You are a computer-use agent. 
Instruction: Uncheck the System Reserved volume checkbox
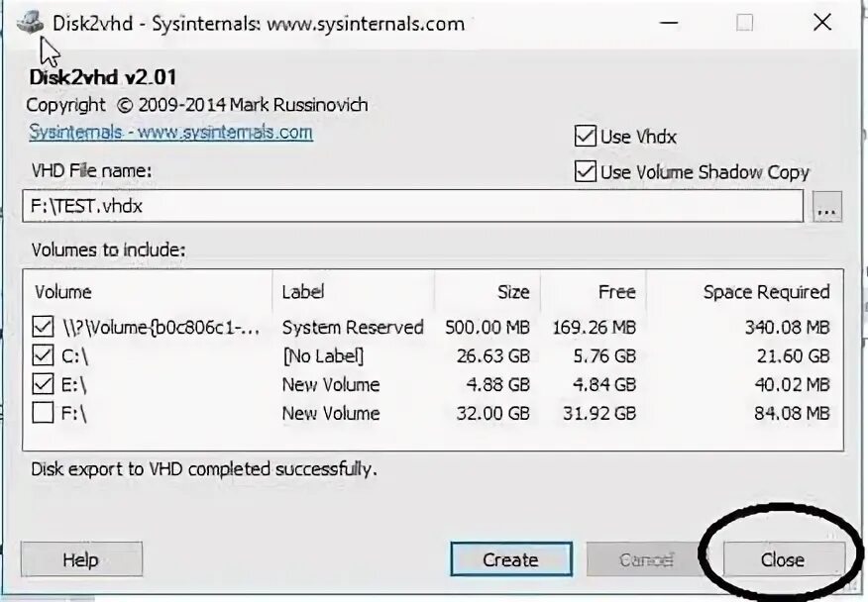pyautogui.click(x=43, y=327)
